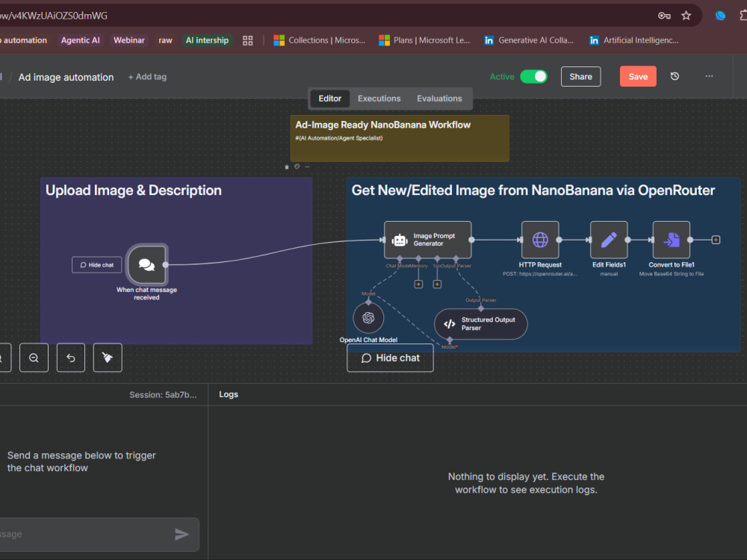747x560 pixels.
Task: Click Add tag next to workflow name
Action: (x=147, y=77)
